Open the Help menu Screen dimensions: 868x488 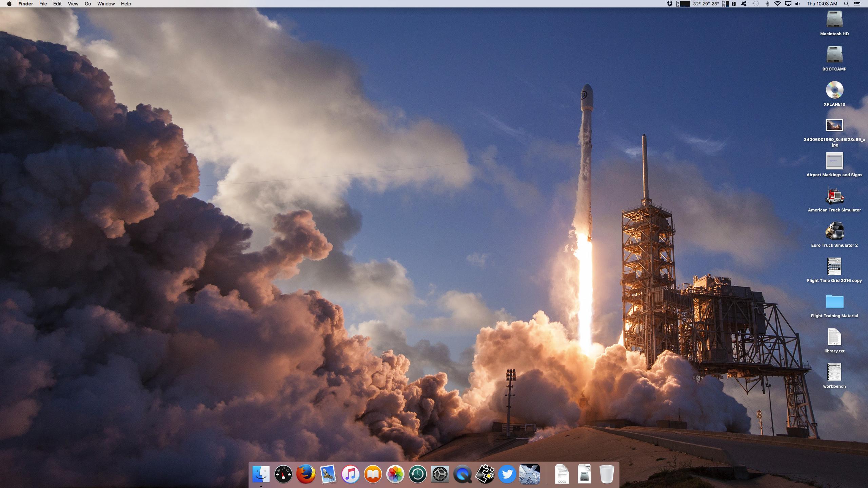(x=126, y=4)
